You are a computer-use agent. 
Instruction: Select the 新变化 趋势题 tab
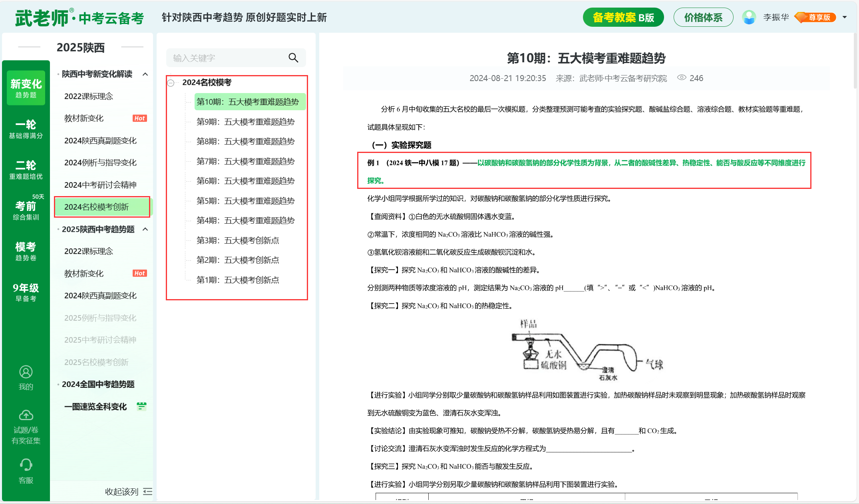point(26,88)
